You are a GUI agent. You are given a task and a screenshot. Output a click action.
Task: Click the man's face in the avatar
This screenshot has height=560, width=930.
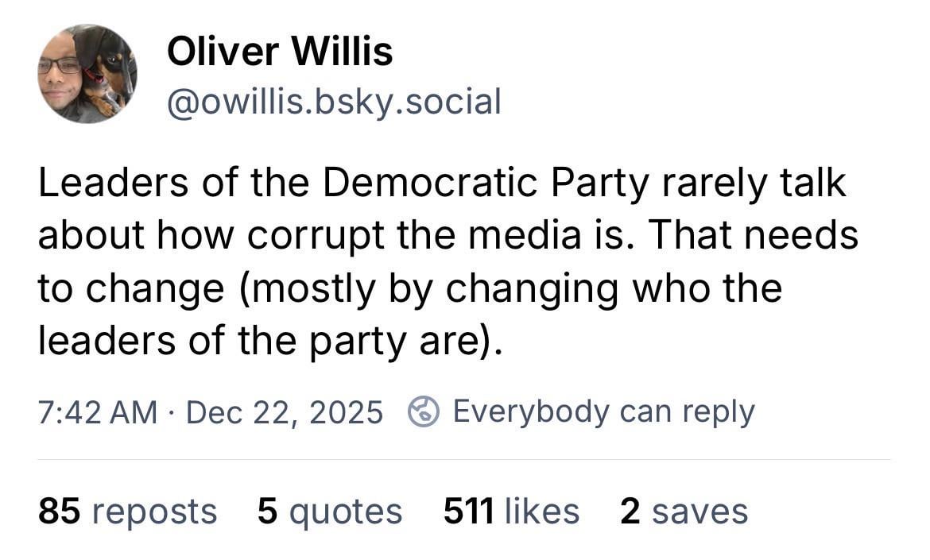pyautogui.click(x=60, y=79)
